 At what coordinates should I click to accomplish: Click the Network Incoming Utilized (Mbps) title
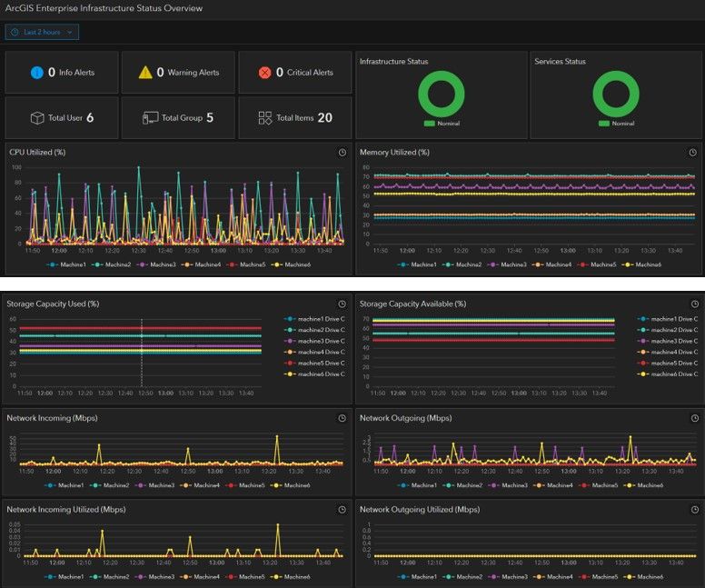click(x=66, y=509)
